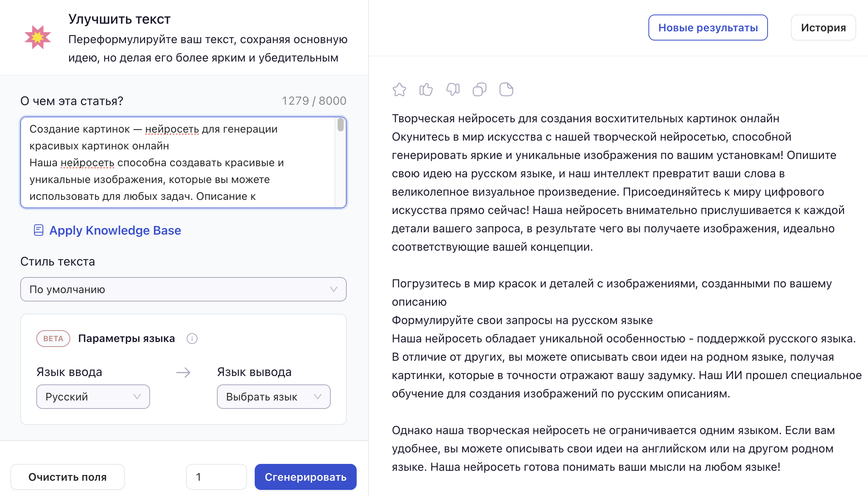Click the star favorite icon

pyautogui.click(x=399, y=89)
